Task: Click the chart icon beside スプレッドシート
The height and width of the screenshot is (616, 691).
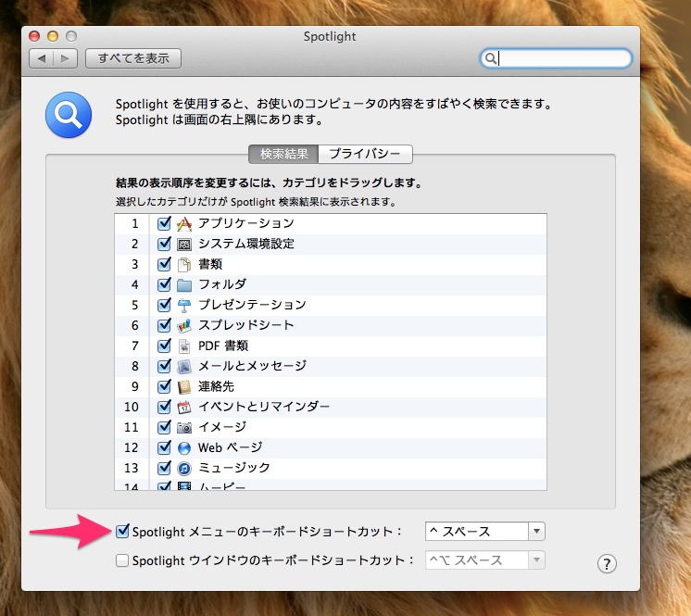Action: click(184, 326)
